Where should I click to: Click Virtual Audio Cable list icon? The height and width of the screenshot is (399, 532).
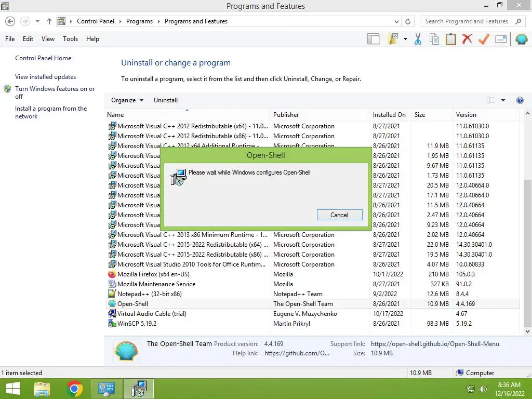pyautogui.click(x=112, y=313)
